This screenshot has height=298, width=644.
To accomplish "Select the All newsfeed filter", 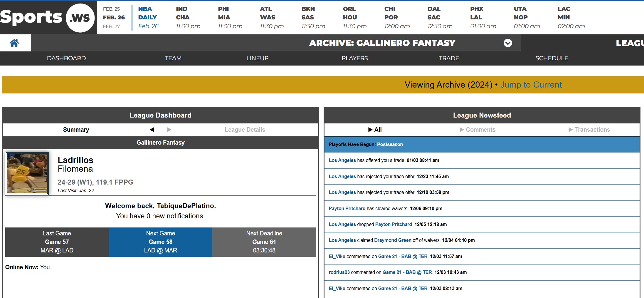I will pos(376,130).
